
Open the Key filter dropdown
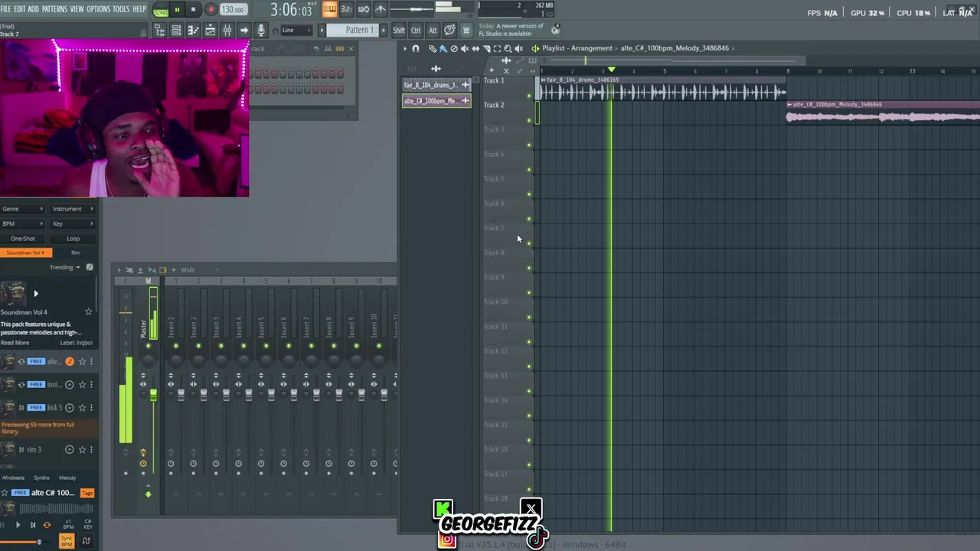coord(72,223)
